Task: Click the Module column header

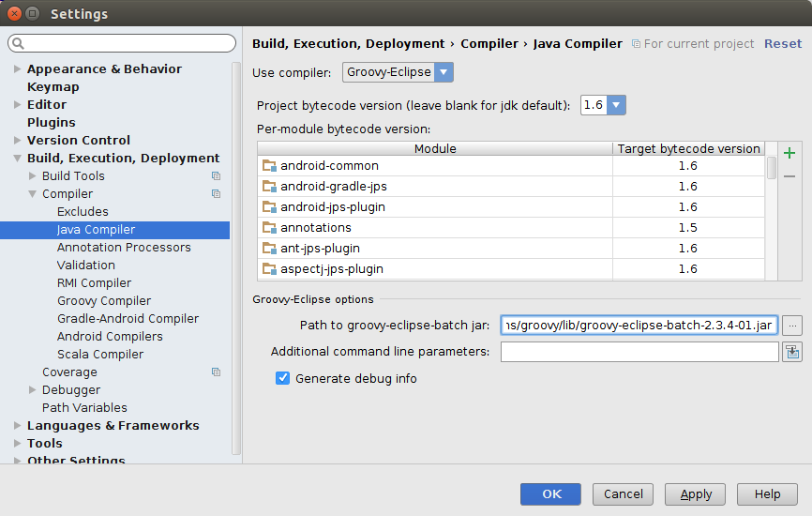Action: click(x=435, y=148)
